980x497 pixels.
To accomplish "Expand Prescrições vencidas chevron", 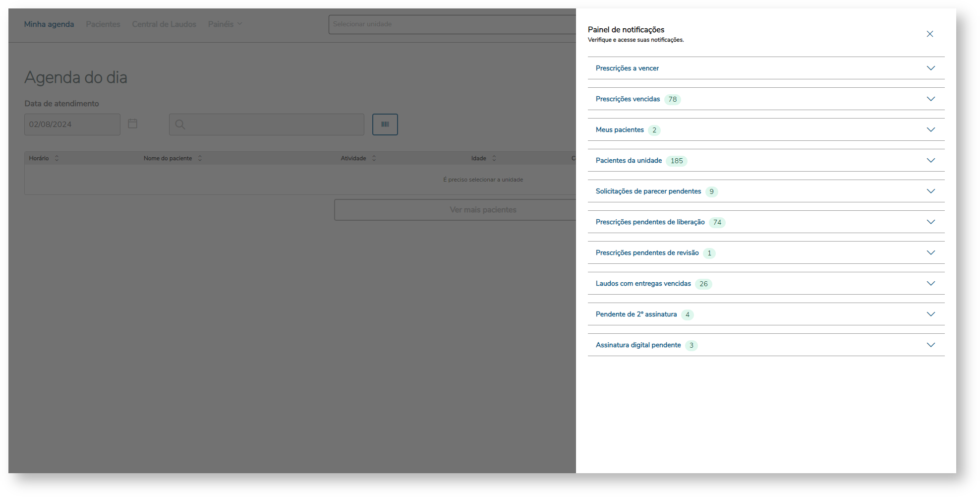I will (930, 99).
